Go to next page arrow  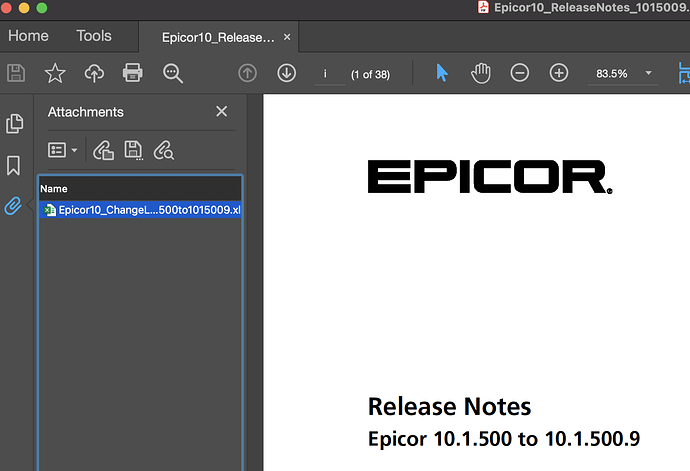point(286,73)
